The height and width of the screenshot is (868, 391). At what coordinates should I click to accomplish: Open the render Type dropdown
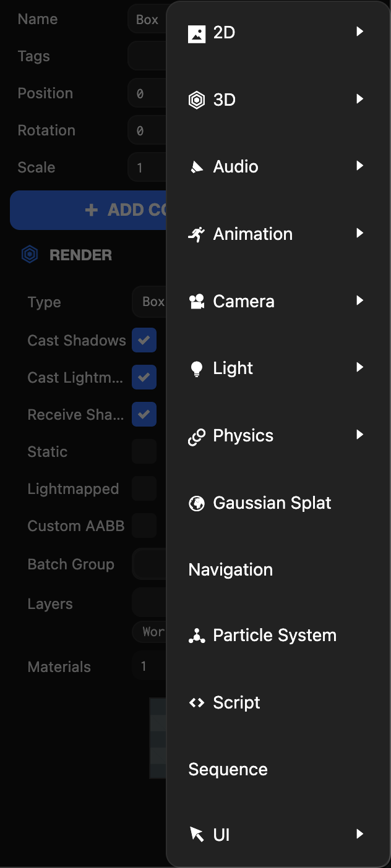point(149,302)
